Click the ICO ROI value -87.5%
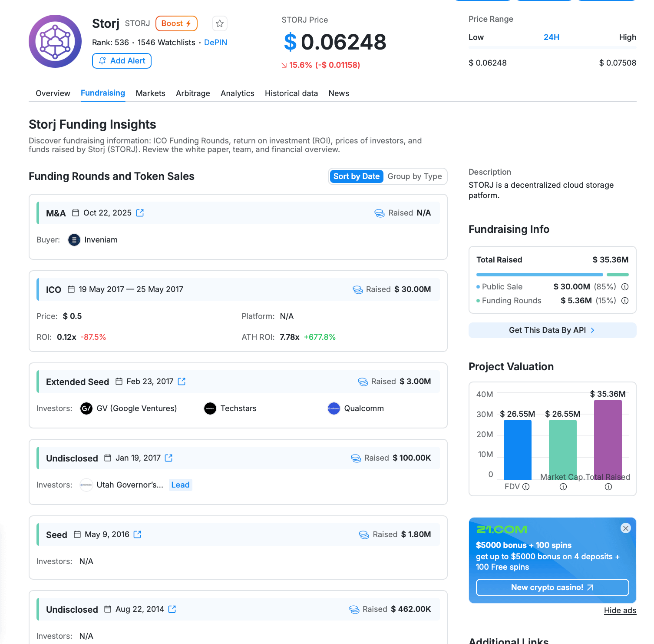The image size is (654, 644). click(x=93, y=337)
